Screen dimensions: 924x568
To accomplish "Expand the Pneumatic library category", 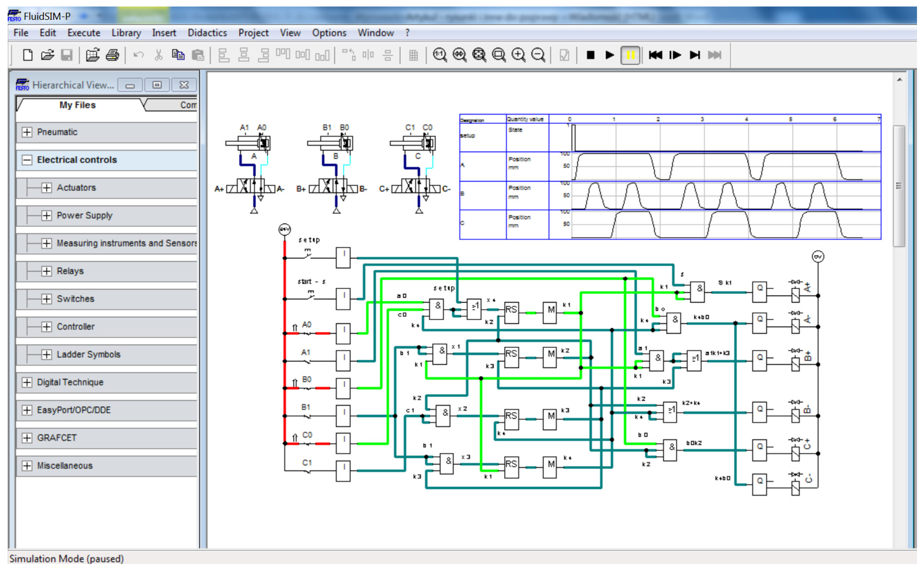I will click(27, 132).
